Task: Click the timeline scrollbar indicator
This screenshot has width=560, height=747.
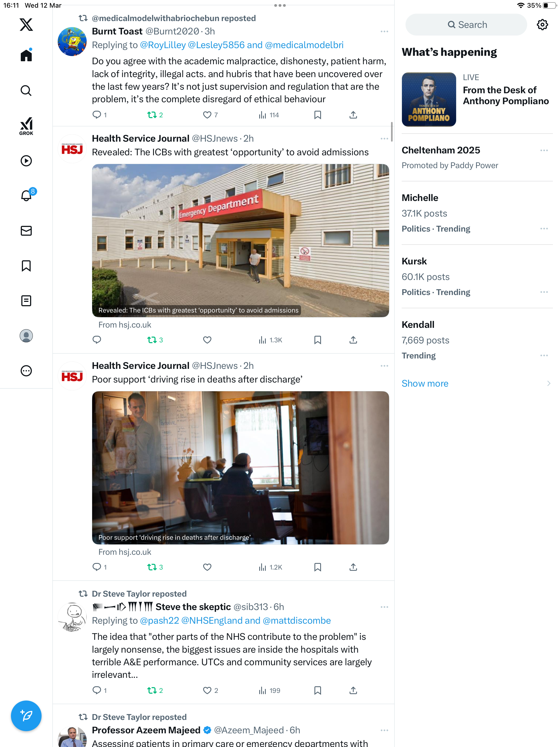Action: point(392,132)
